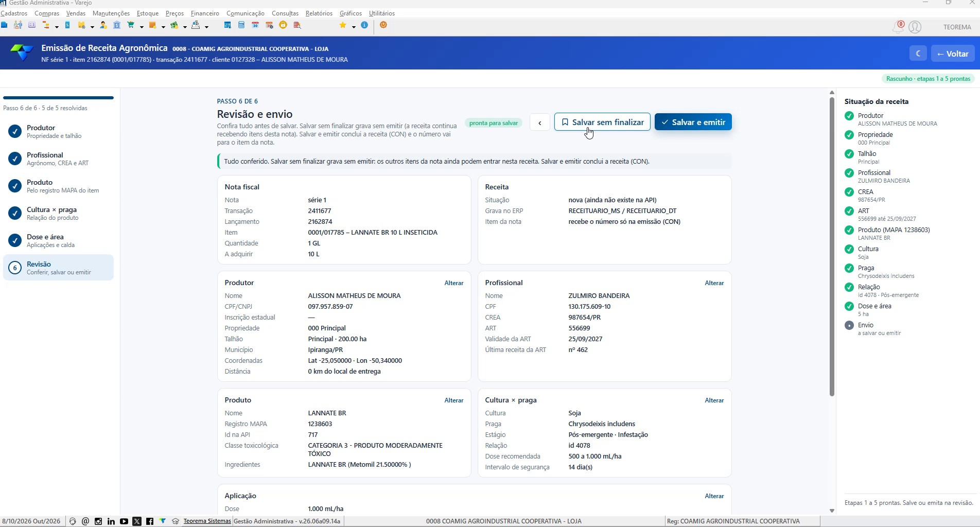Click the yellow star favorites icon
980x527 pixels.
(x=343, y=25)
